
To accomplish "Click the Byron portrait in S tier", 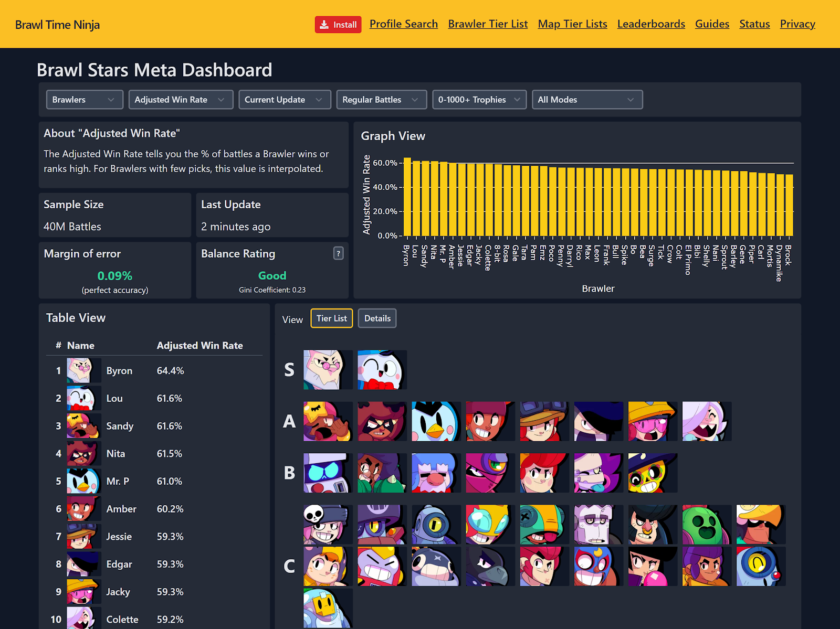I will [x=328, y=370].
